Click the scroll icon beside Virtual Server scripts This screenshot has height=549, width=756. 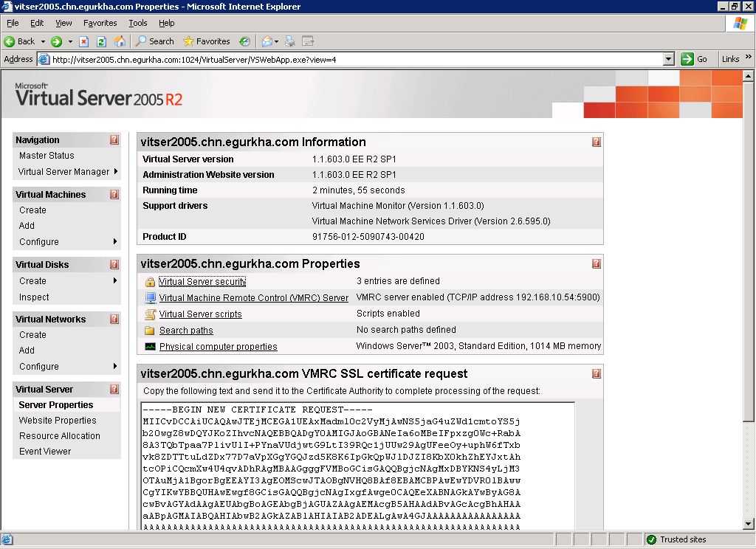pos(151,314)
